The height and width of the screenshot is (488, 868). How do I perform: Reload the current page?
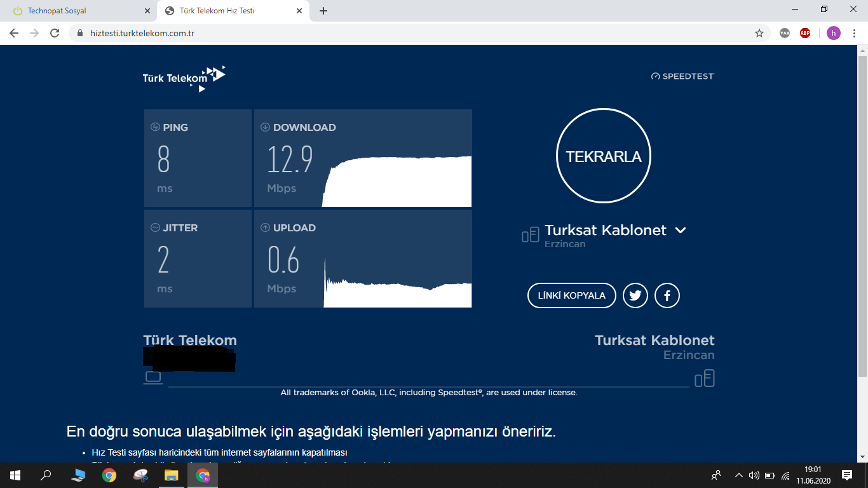click(55, 33)
